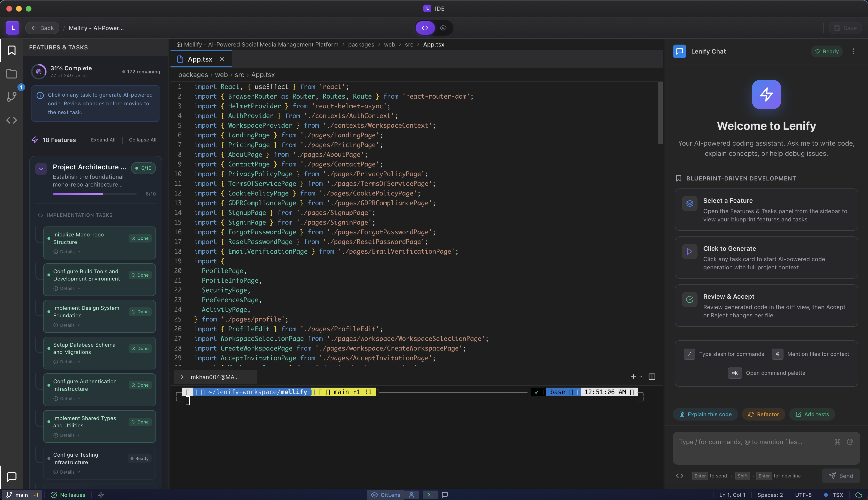Split the terminal panel

652,377
